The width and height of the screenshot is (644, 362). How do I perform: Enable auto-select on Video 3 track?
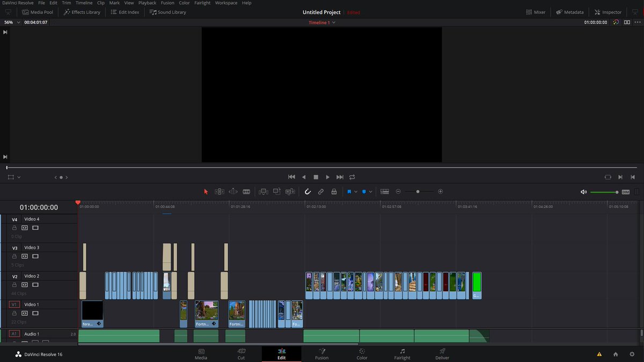coord(25,256)
